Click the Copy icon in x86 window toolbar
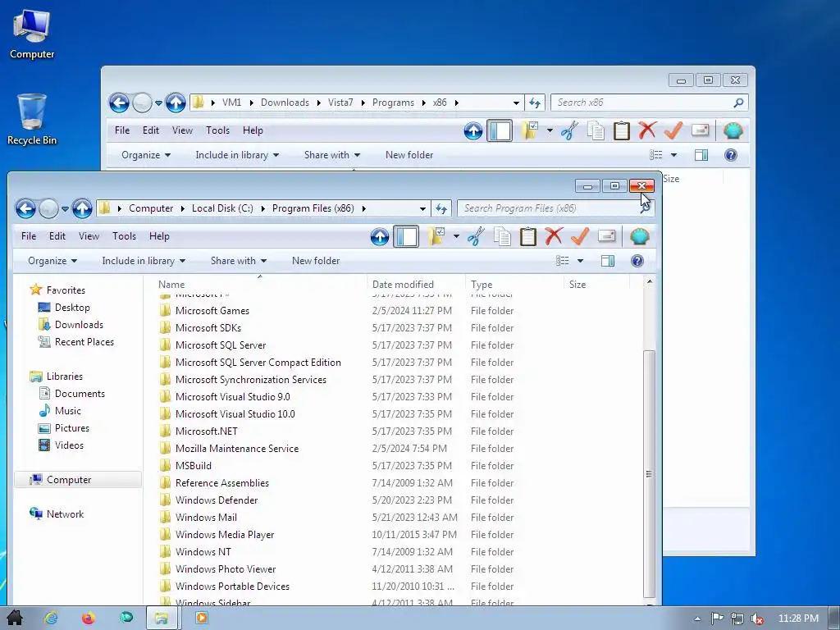This screenshot has width=840, height=630. click(596, 130)
